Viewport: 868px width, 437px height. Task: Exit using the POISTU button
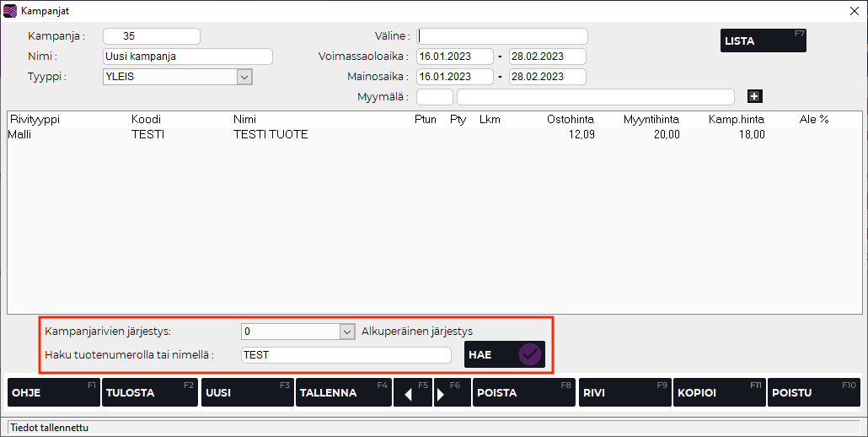click(813, 392)
